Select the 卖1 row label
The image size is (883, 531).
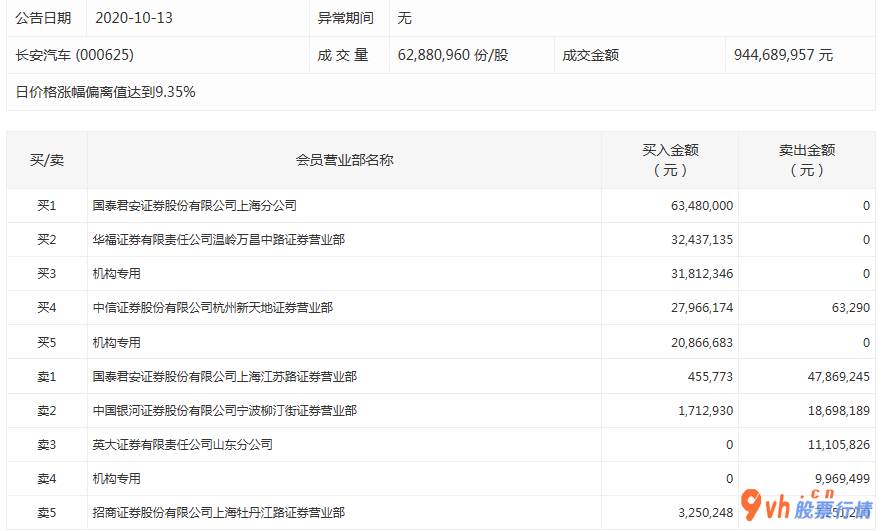click(x=47, y=376)
